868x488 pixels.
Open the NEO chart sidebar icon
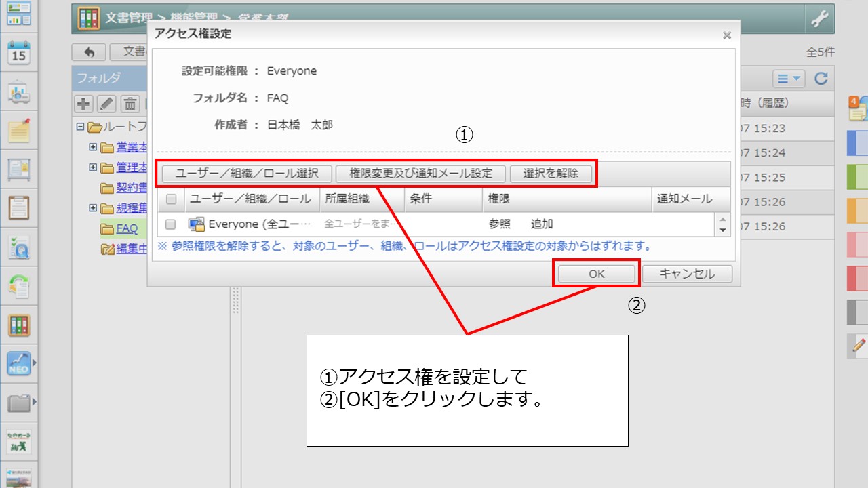19,364
